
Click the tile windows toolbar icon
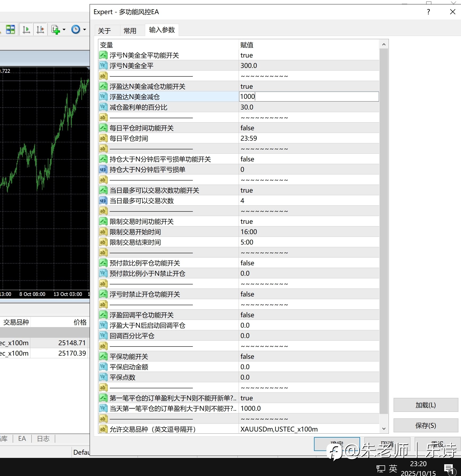10,30
